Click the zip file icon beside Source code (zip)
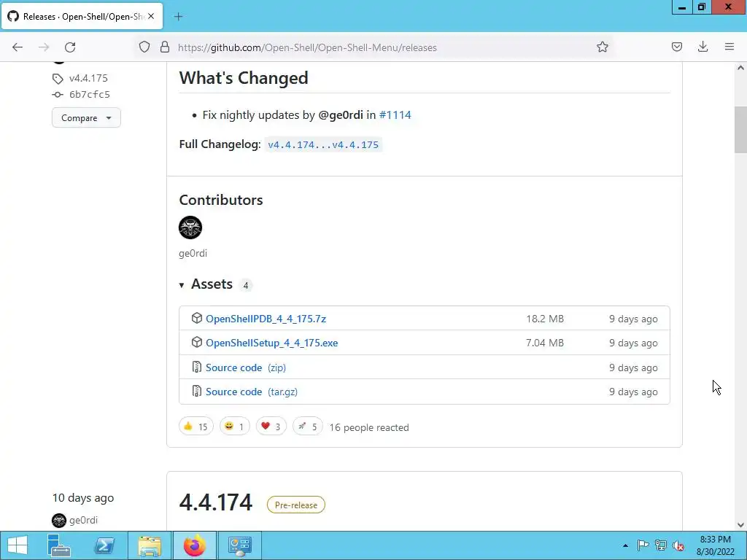747x560 pixels. pos(197,367)
